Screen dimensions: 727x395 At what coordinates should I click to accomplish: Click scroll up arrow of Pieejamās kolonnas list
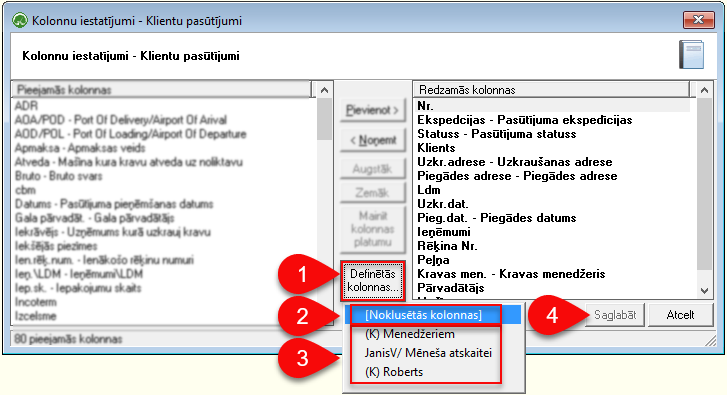[x=325, y=90]
